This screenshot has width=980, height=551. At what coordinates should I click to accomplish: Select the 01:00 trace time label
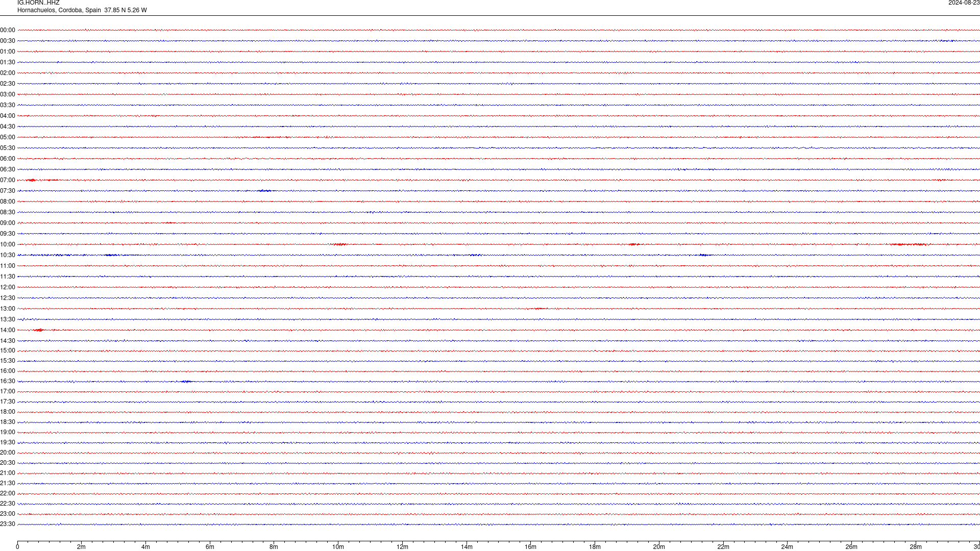(x=8, y=52)
